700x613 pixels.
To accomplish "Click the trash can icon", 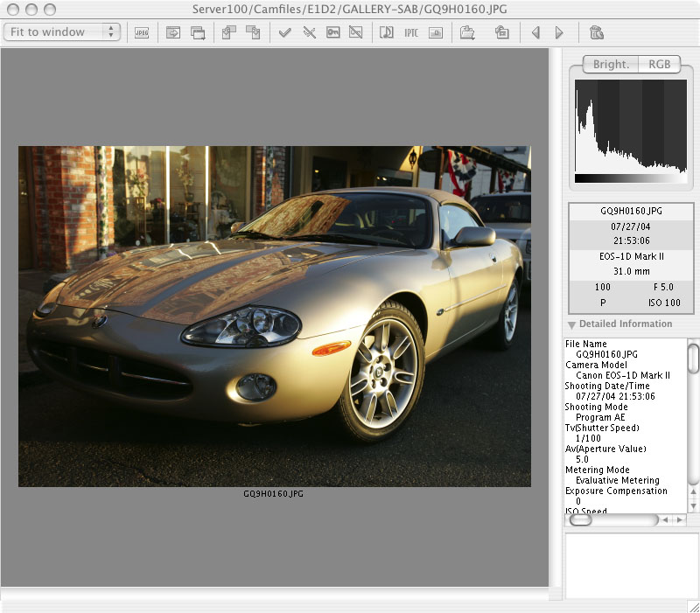I will click(x=596, y=32).
